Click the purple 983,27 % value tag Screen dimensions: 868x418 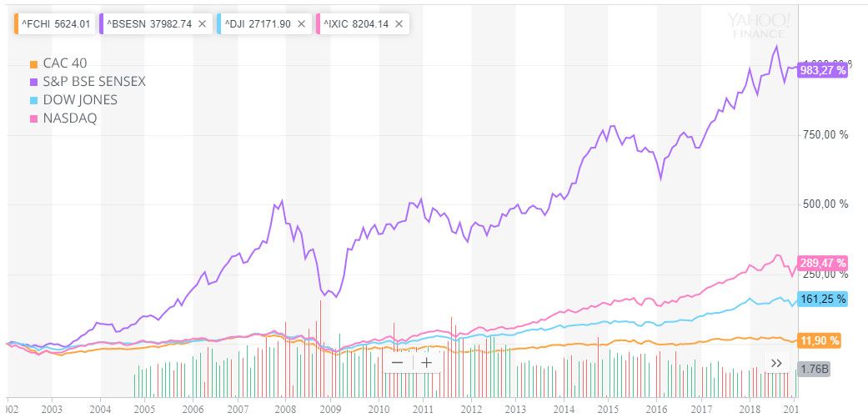click(x=823, y=71)
